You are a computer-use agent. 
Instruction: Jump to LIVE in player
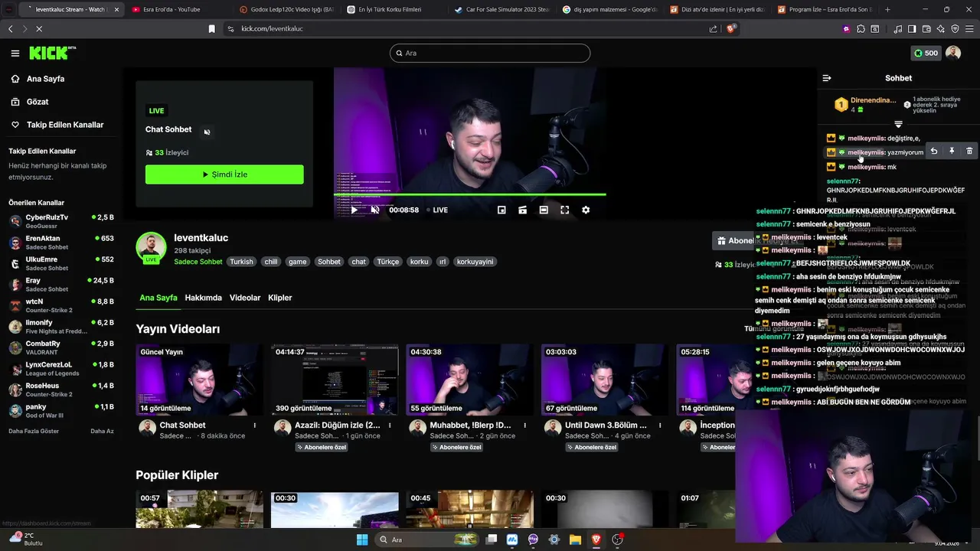coord(436,210)
